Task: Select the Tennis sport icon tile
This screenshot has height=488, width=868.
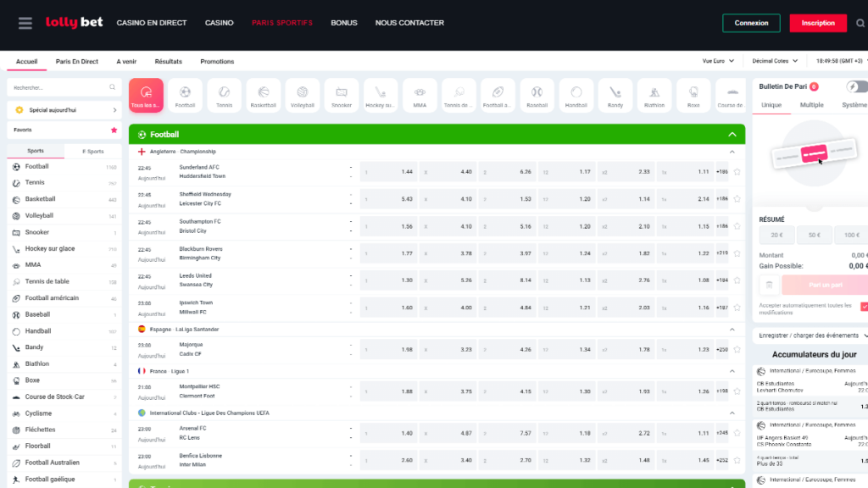Action: point(224,95)
